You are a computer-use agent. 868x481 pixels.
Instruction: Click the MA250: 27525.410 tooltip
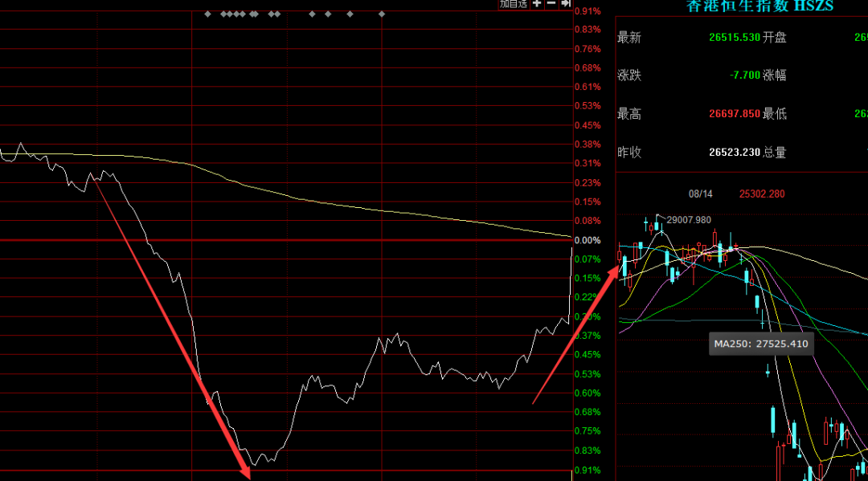coord(761,344)
